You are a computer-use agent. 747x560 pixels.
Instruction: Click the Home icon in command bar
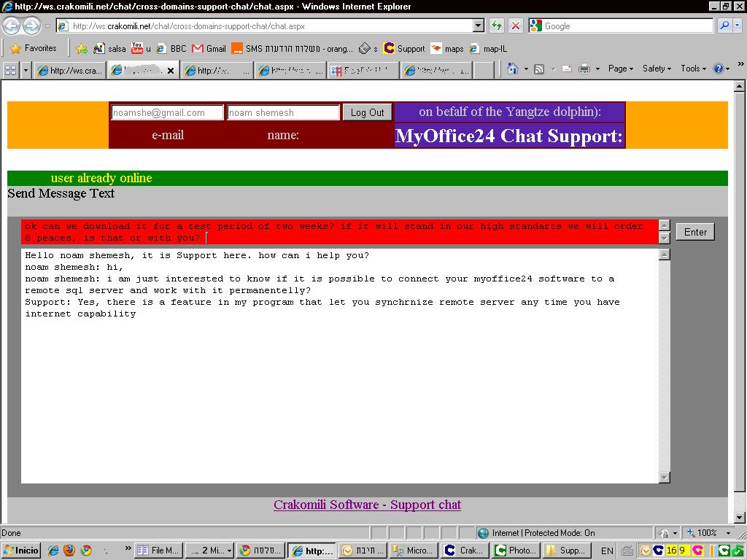pos(513,69)
